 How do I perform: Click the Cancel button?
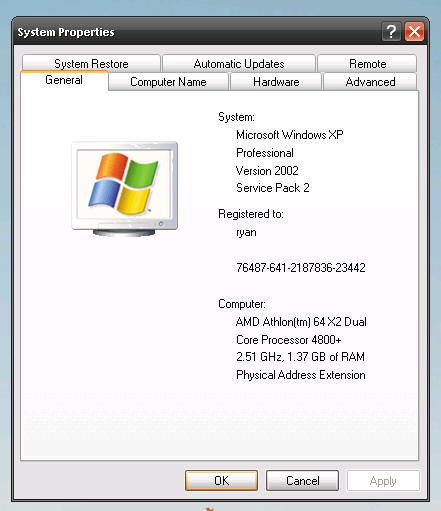[302, 480]
